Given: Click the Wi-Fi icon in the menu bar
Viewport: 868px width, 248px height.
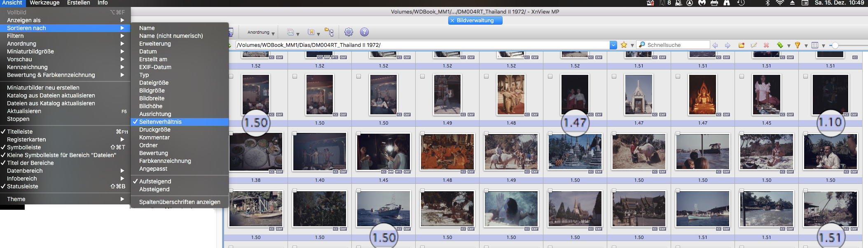Looking at the screenshot, I should point(779,3).
